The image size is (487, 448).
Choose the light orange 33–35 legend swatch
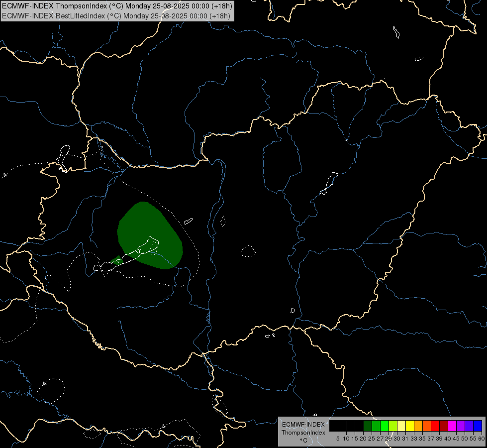coord(418,426)
